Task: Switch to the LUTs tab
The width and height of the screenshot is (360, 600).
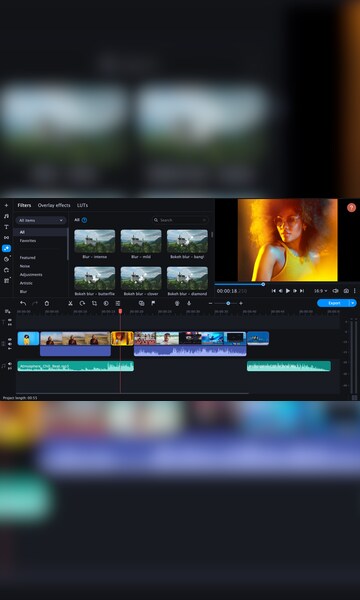Action: click(82, 205)
